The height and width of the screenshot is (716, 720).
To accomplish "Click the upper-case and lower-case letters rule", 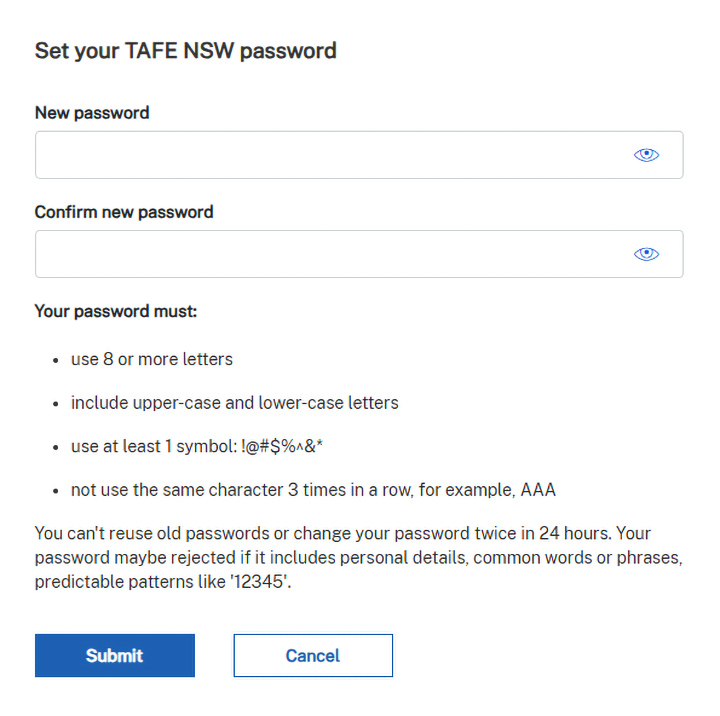I will pyautogui.click(x=234, y=403).
